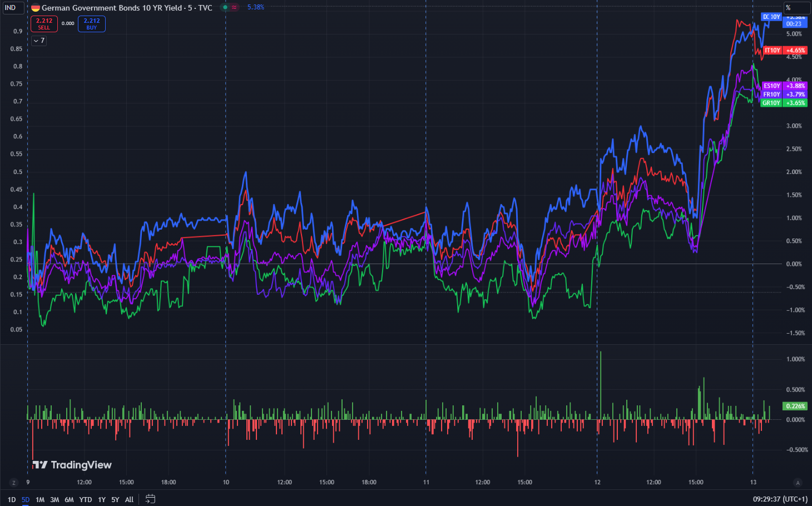This screenshot has width=812, height=506.
Task: Select the 5Y time range
Action: (115, 499)
